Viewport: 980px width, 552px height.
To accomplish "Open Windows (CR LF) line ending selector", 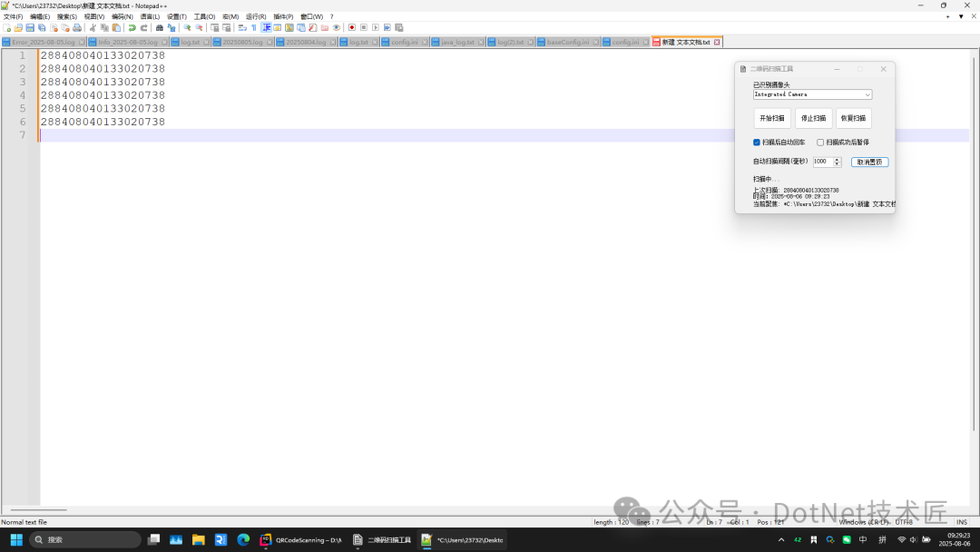I will point(862,522).
